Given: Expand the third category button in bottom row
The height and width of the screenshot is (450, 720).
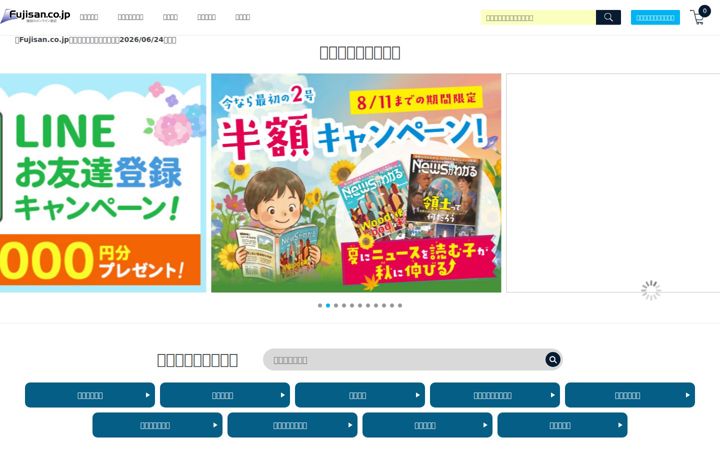Looking at the screenshot, I should [x=428, y=425].
